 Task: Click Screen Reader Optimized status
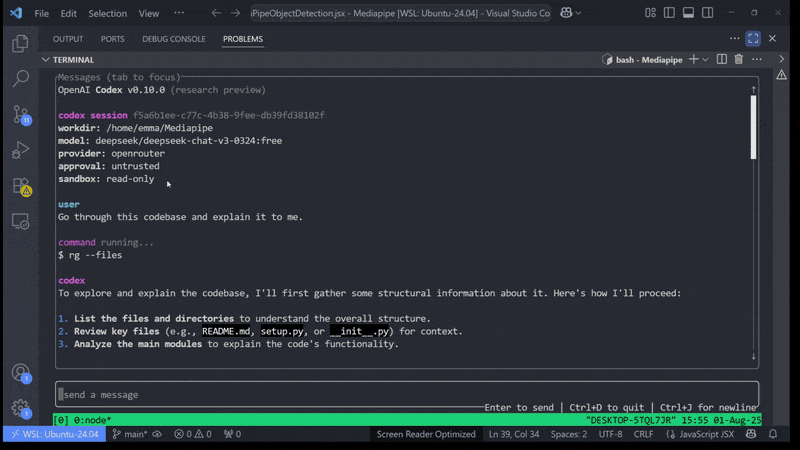click(x=426, y=434)
